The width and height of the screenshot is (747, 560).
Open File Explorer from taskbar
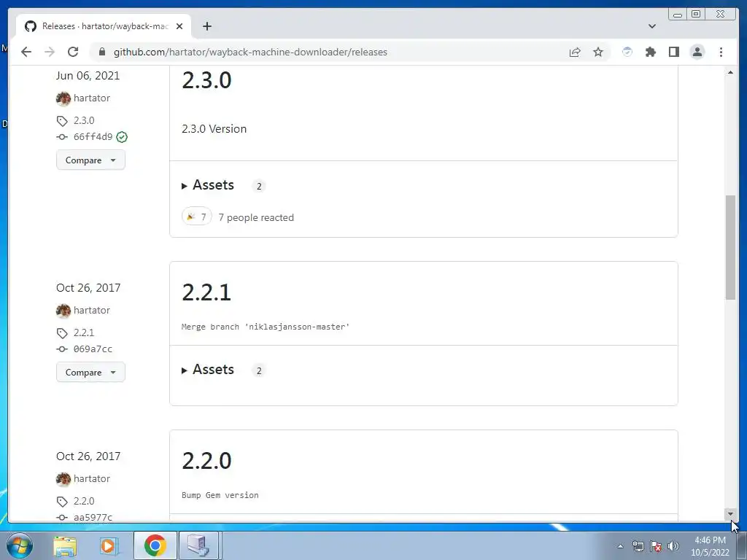[65, 545]
